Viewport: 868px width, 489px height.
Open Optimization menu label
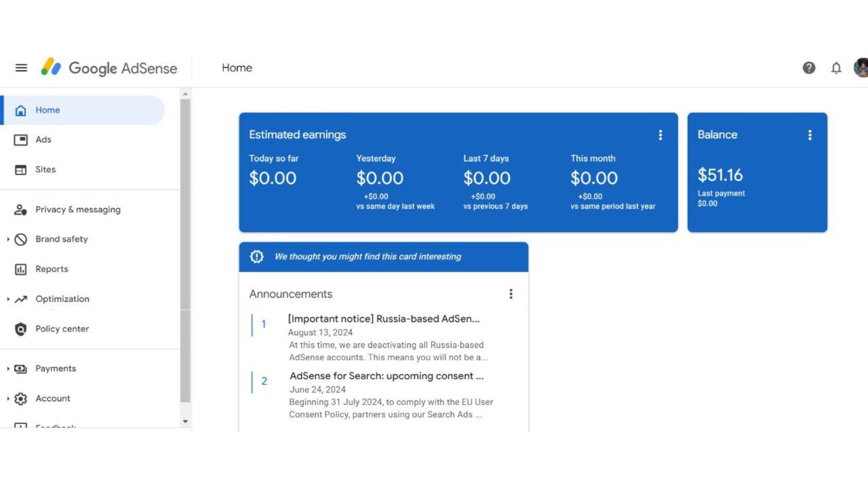pos(62,299)
